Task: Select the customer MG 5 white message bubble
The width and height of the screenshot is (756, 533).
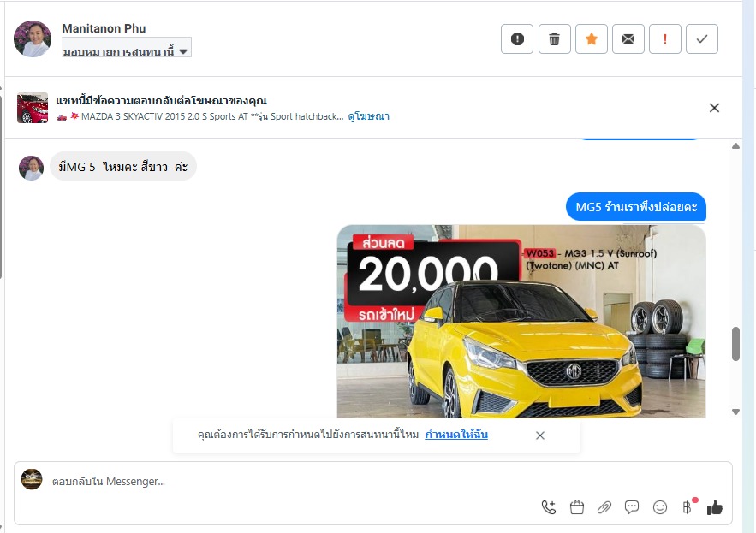Action: (x=123, y=167)
